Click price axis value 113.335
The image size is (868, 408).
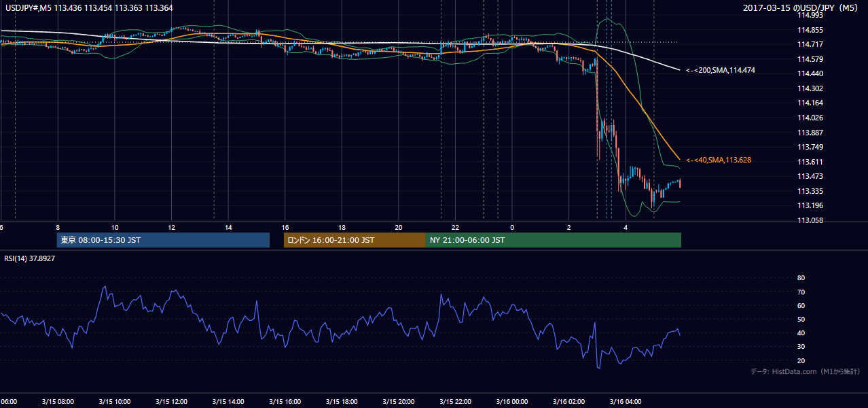[810, 191]
